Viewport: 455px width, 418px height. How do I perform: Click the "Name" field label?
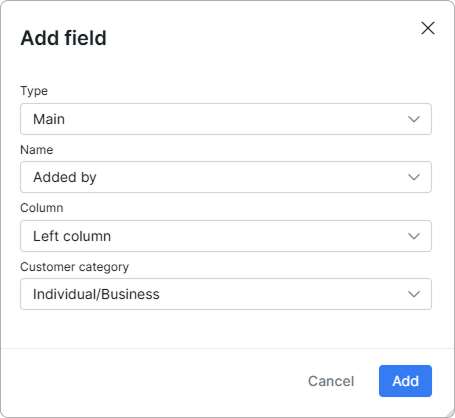tap(37, 150)
